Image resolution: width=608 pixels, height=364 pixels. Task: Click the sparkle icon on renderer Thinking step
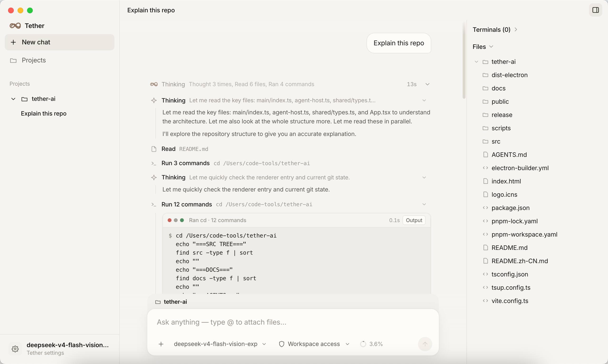click(154, 177)
